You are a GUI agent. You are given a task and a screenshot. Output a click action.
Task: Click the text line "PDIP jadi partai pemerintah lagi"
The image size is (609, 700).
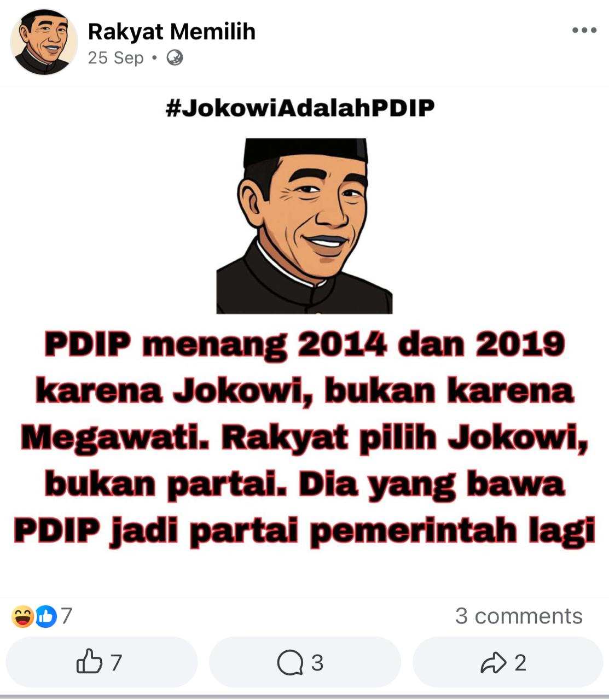click(305, 530)
